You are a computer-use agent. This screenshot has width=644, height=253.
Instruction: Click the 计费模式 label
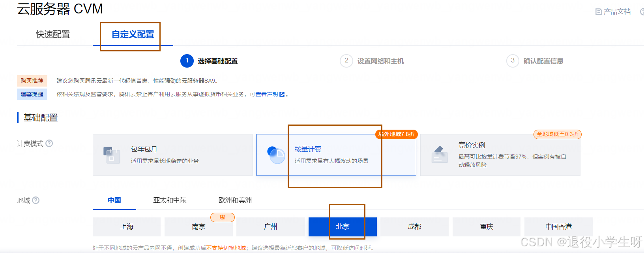coord(30,143)
